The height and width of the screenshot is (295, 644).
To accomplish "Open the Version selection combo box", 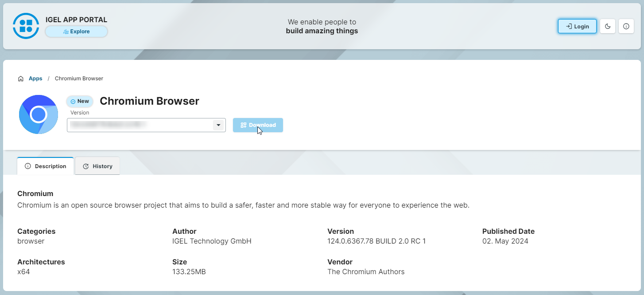I will 140,125.
